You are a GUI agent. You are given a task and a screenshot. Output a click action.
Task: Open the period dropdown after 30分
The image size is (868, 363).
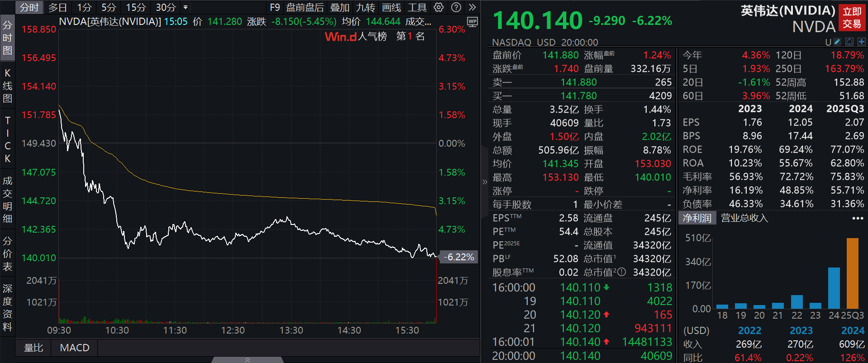point(186,7)
